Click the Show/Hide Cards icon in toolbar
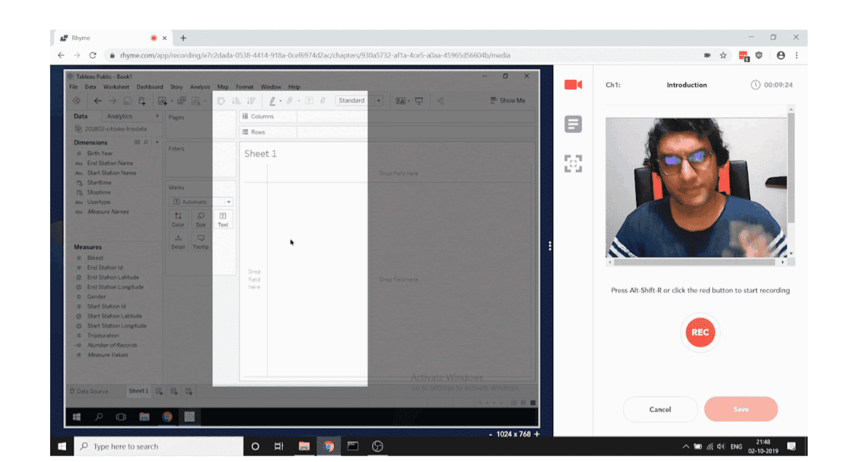 pyautogui.click(x=401, y=101)
